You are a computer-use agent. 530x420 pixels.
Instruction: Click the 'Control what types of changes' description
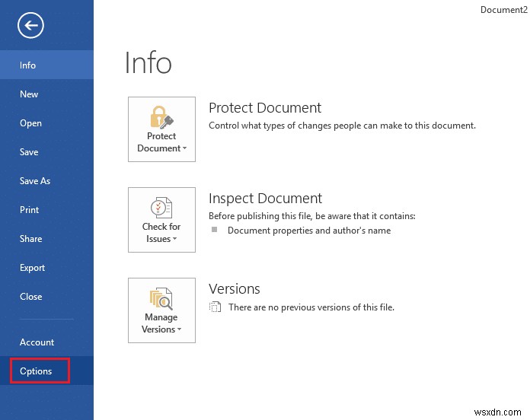pyautogui.click(x=342, y=126)
